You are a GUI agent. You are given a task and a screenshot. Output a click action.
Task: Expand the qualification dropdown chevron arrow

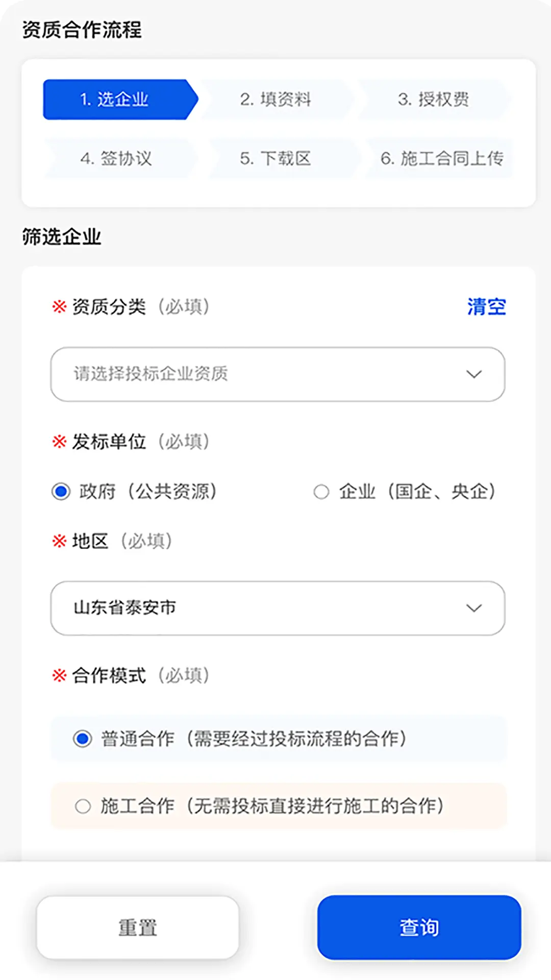(474, 374)
